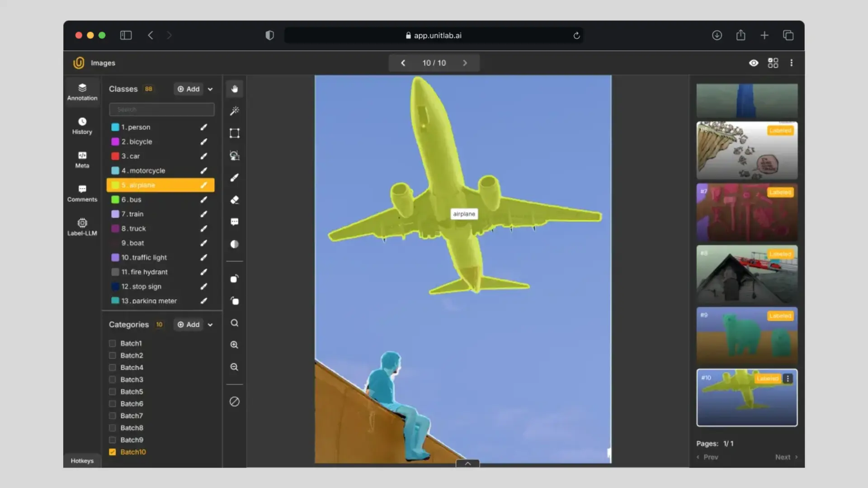Select the magic wand auto-annotate tool
The image size is (868, 488).
[234, 111]
